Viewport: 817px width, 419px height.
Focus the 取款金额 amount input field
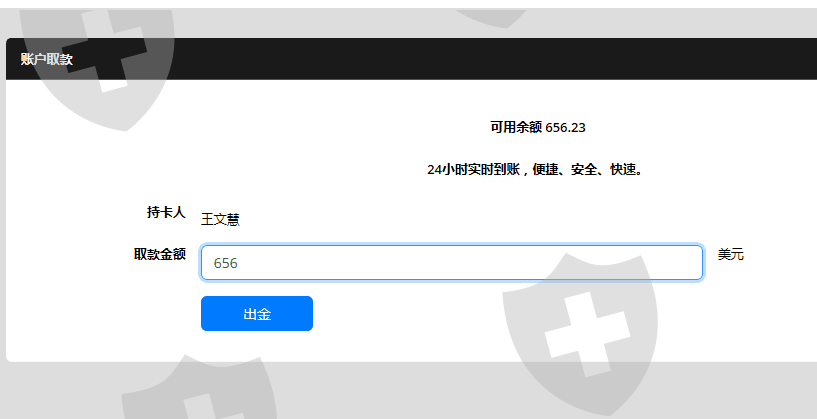tap(452, 263)
